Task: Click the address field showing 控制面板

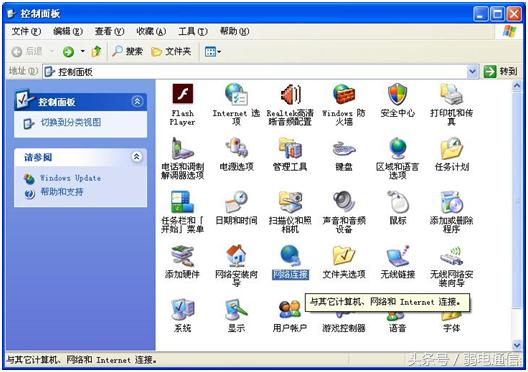Action: click(255, 71)
